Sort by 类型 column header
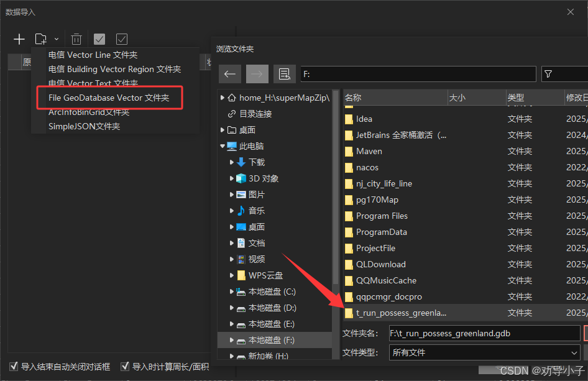Image resolution: width=588 pixels, height=381 pixels. (x=535, y=98)
